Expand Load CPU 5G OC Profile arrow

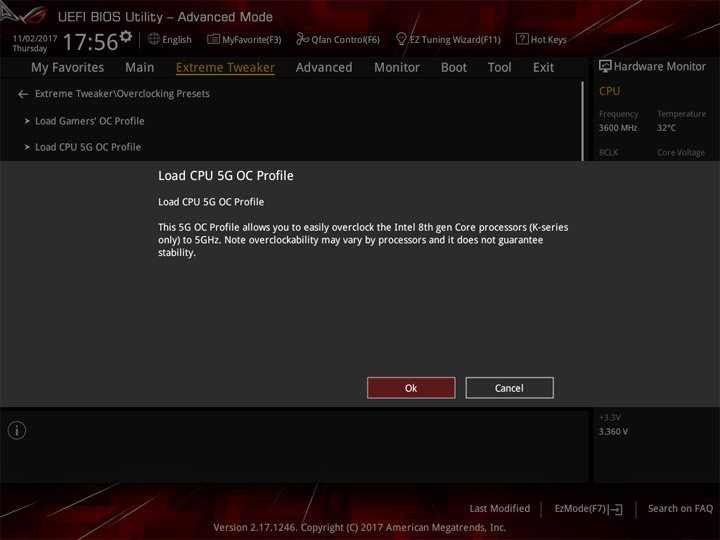point(27,147)
